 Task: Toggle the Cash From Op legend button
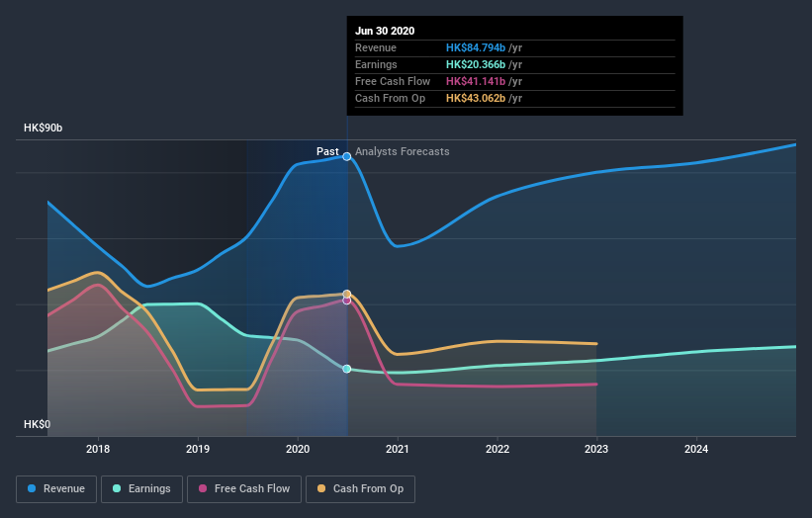360,489
